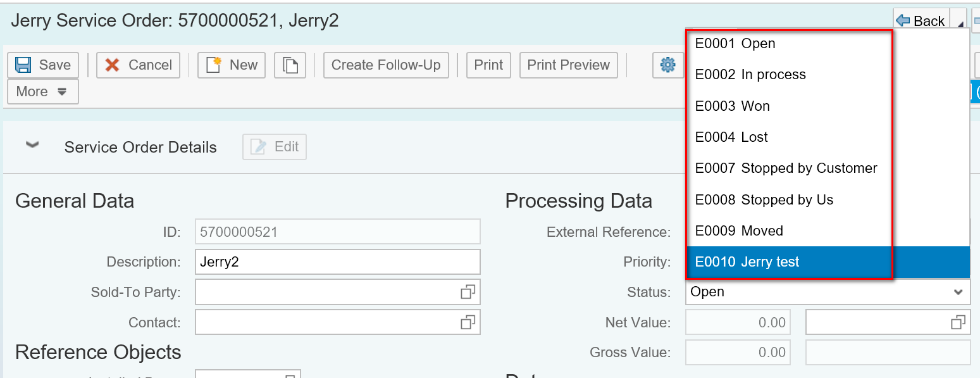This screenshot has width=980, height=378.
Task: Open the More dropdown menu
Action: (x=43, y=92)
